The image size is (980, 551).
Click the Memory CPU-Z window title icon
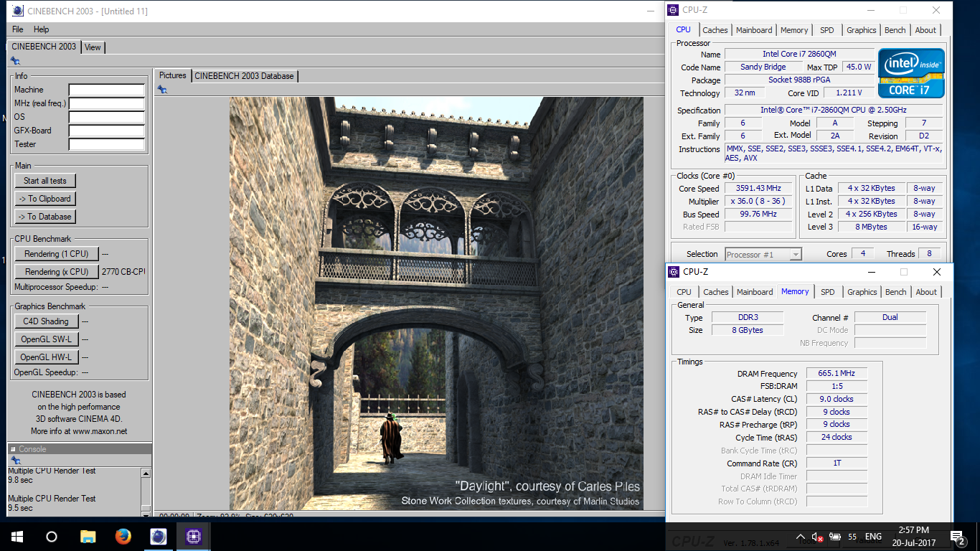(674, 272)
